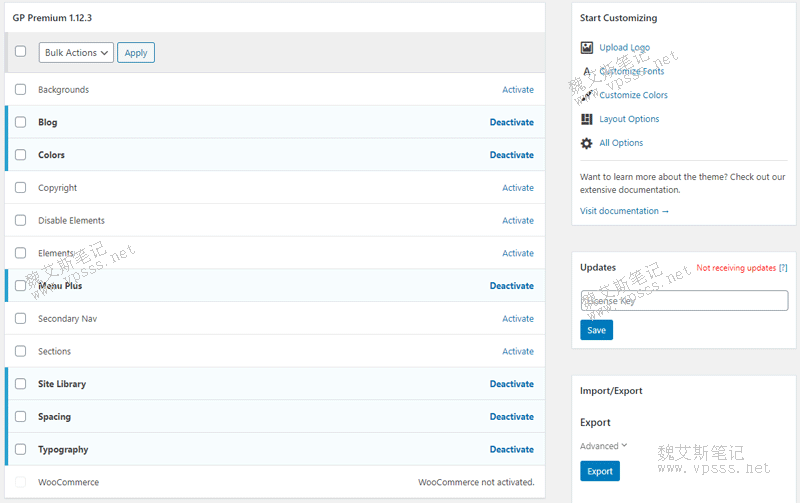Click the Customize Fonts letter icon
This screenshot has height=503, width=800.
click(x=586, y=71)
